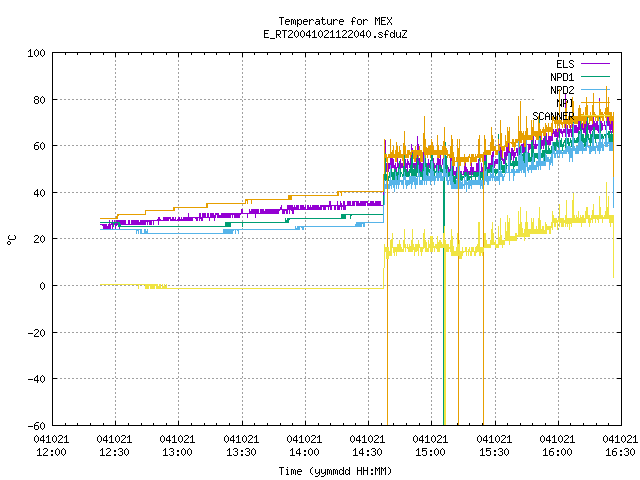Image resolution: width=640 pixels, height=480 pixels.
Task: Click the purple ELS legend line sample
Action: [596, 64]
